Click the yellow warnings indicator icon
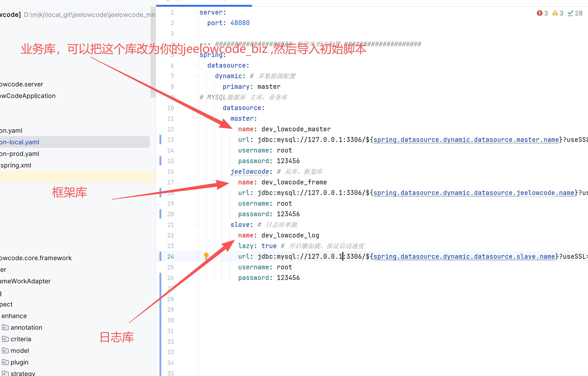This screenshot has height=376, width=588. [555, 13]
